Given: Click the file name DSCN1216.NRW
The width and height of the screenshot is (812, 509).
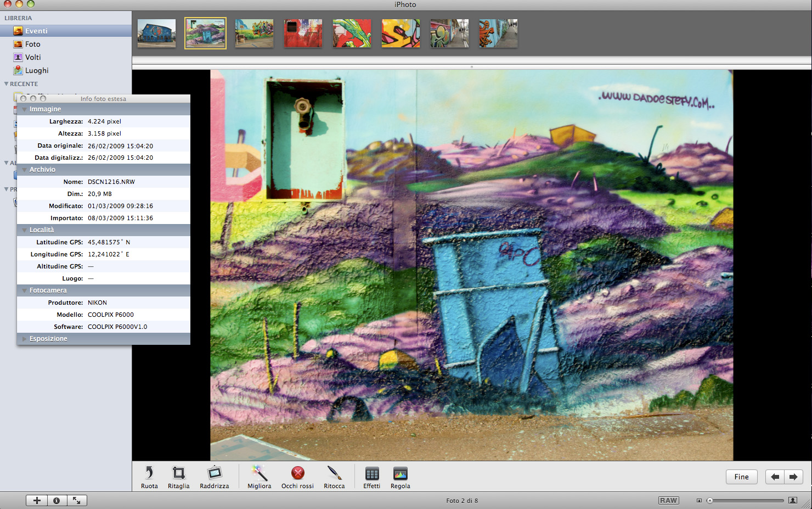Looking at the screenshot, I should pyautogui.click(x=111, y=182).
